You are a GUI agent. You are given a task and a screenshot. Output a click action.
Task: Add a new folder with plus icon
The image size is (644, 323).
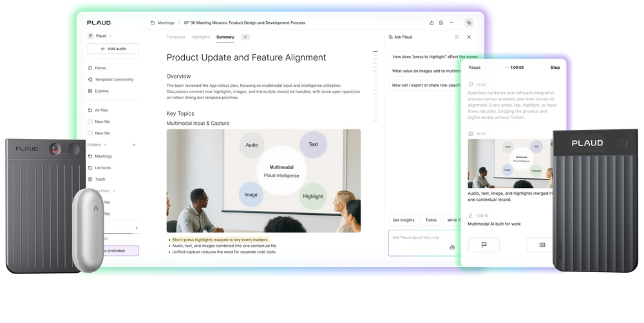click(134, 145)
